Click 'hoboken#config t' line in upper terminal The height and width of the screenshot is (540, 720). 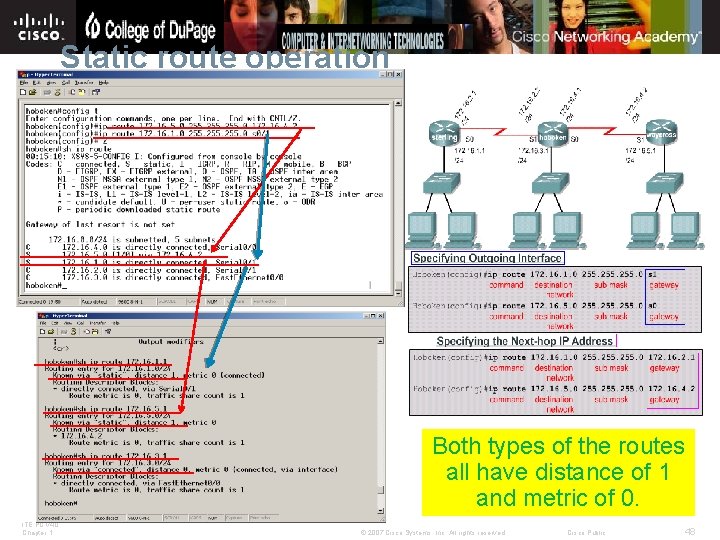pos(62,111)
